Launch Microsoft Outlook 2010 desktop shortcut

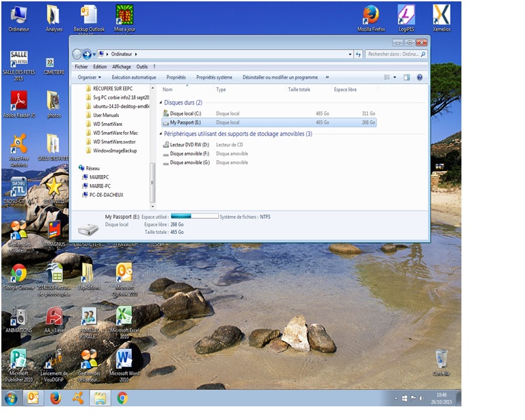(124, 280)
